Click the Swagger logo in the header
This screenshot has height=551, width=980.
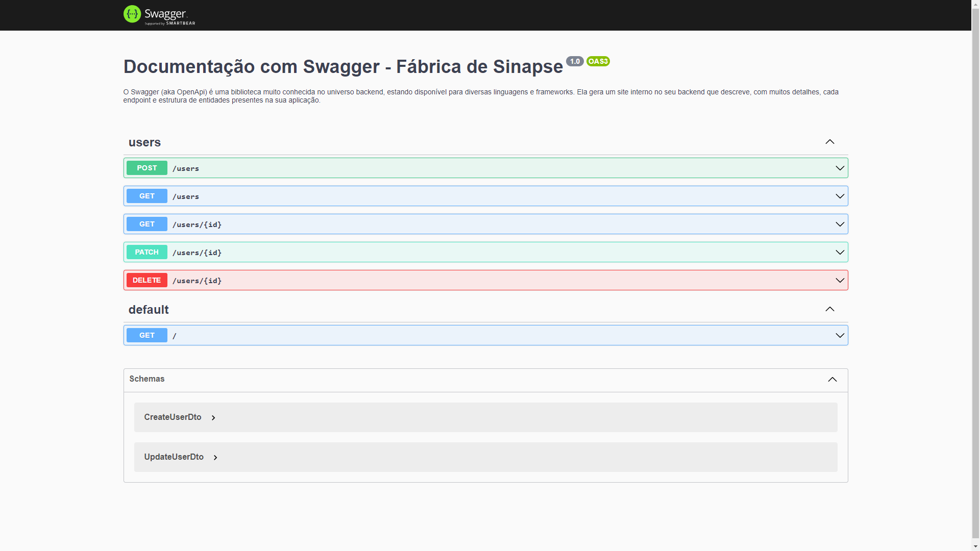[159, 15]
